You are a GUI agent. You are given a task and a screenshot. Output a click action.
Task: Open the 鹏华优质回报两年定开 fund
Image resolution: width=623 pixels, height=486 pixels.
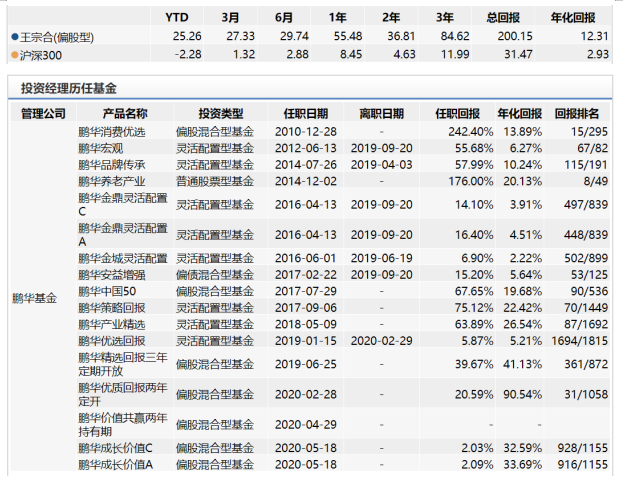click(123, 394)
